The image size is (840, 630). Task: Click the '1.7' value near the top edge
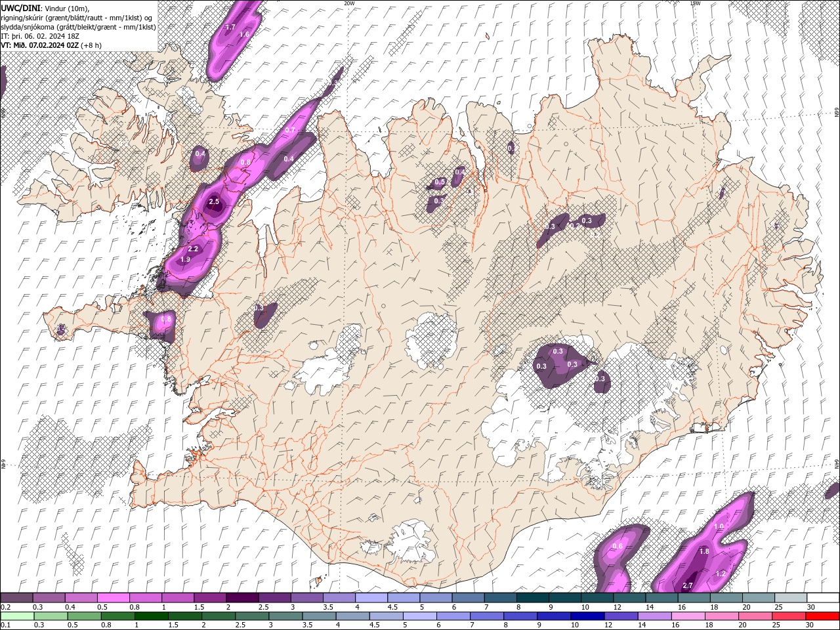[x=230, y=28]
